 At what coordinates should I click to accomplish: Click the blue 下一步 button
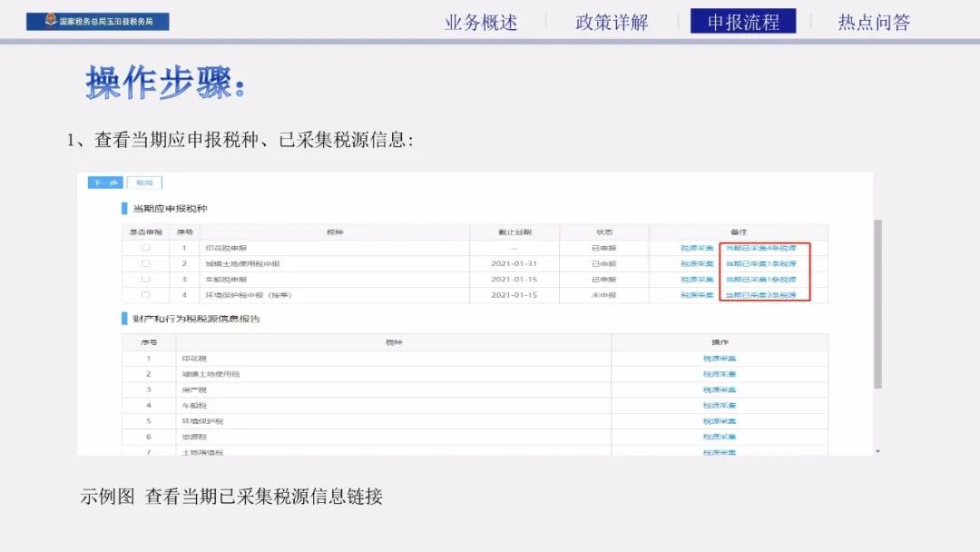pyautogui.click(x=105, y=182)
